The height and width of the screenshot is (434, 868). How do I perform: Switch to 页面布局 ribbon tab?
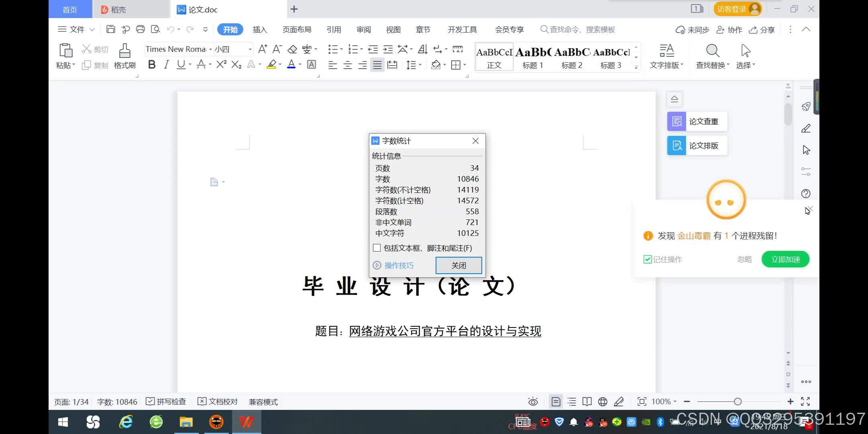(x=297, y=29)
